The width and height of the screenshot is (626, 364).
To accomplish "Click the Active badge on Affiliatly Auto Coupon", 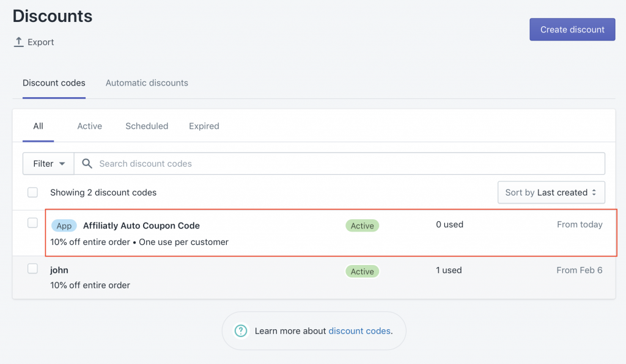I will coord(362,225).
